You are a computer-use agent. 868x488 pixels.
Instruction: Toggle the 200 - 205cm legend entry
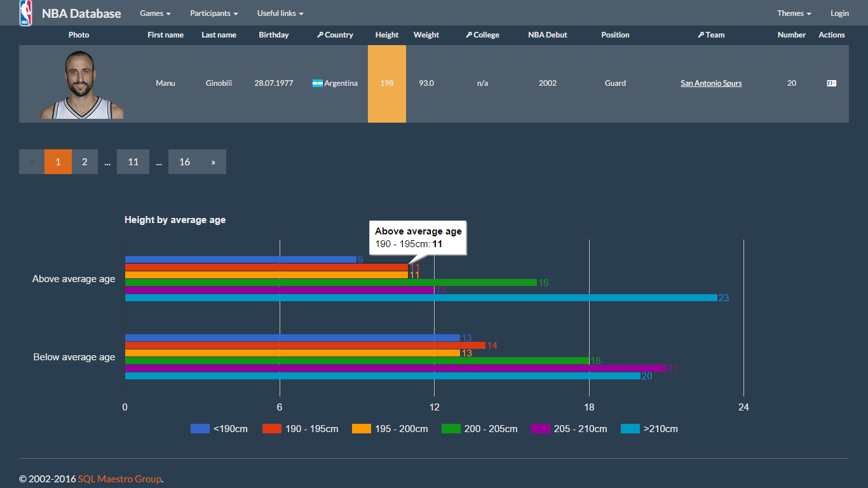tap(480, 429)
